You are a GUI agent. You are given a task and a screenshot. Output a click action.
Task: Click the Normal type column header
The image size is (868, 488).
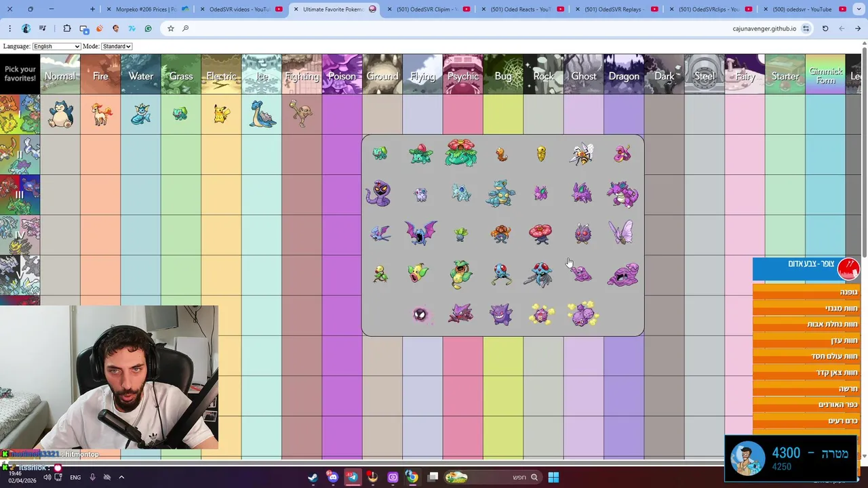pos(60,75)
